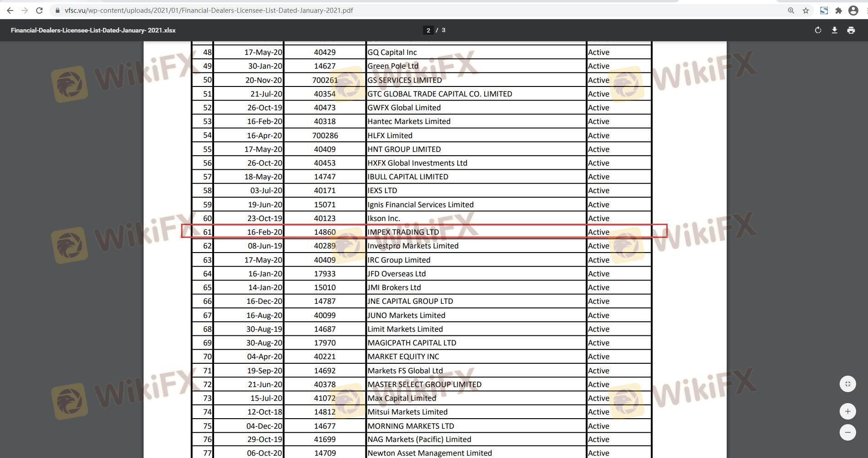Bookmark this page with the star icon

tap(806, 11)
